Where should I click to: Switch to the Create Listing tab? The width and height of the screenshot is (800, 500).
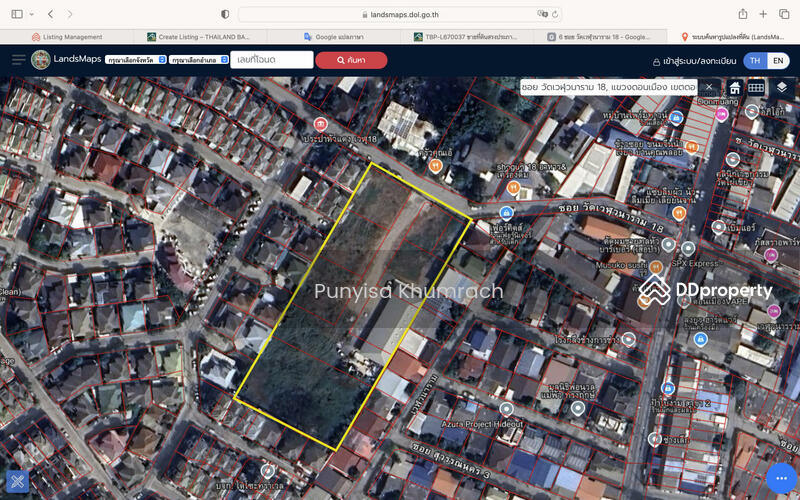point(200,37)
